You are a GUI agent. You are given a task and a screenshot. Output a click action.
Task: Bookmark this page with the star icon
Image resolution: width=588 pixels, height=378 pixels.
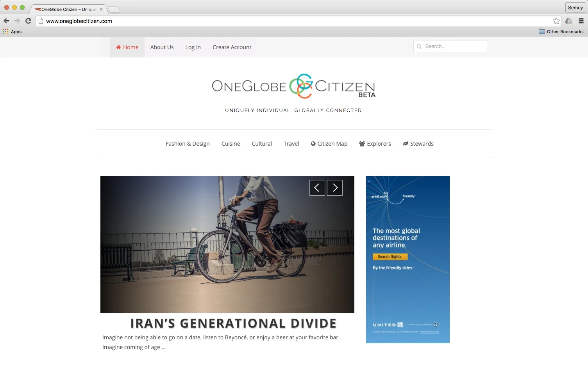556,21
